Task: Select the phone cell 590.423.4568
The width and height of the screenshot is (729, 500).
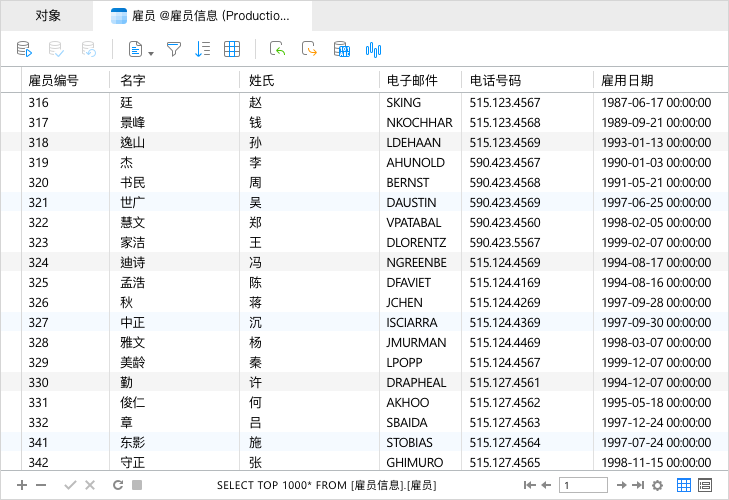Action: tap(528, 182)
